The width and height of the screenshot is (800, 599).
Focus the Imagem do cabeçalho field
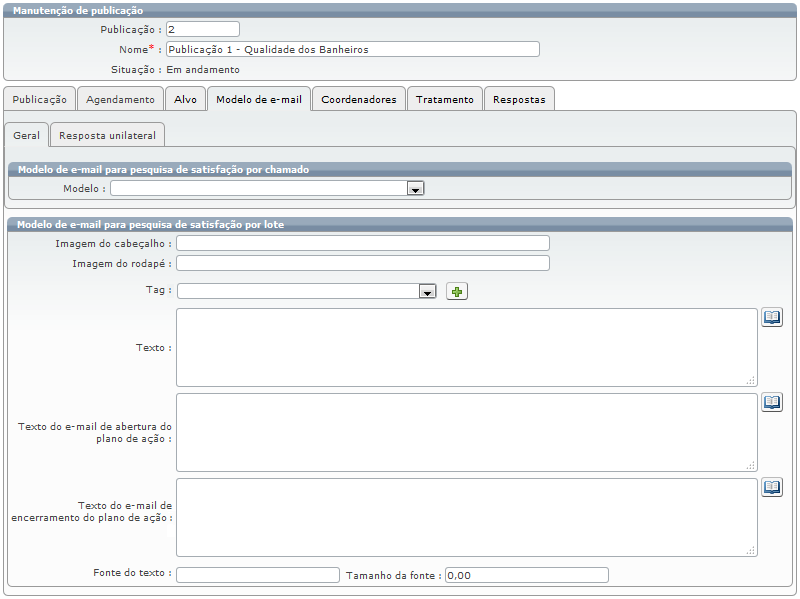pyautogui.click(x=362, y=243)
